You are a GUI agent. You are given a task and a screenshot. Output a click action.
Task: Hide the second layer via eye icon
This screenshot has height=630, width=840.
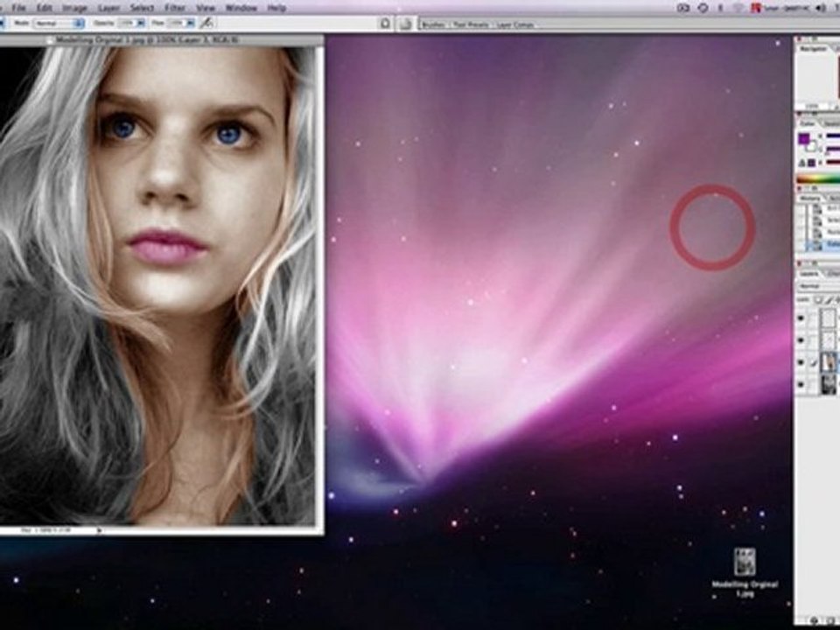(801, 340)
